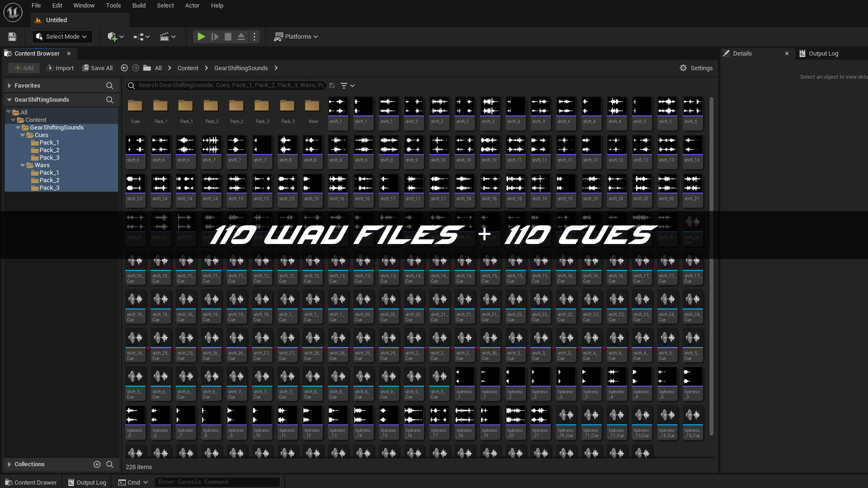Open the play options three-dot menu
This screenshot has width=868, height=488.
click(255, 37)
